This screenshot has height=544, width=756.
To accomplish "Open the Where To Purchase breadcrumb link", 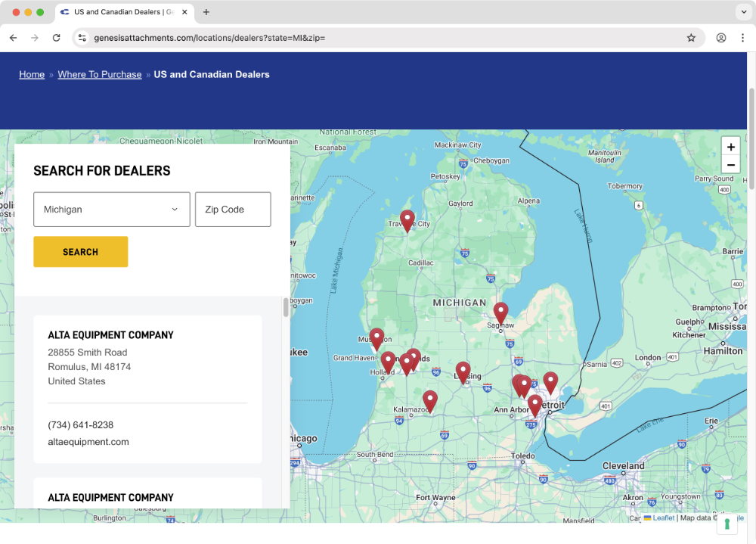I will point(100,74).
